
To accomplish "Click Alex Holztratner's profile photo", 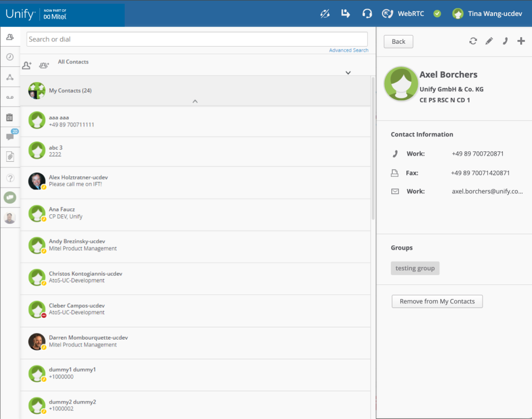I will click(37, 181).
